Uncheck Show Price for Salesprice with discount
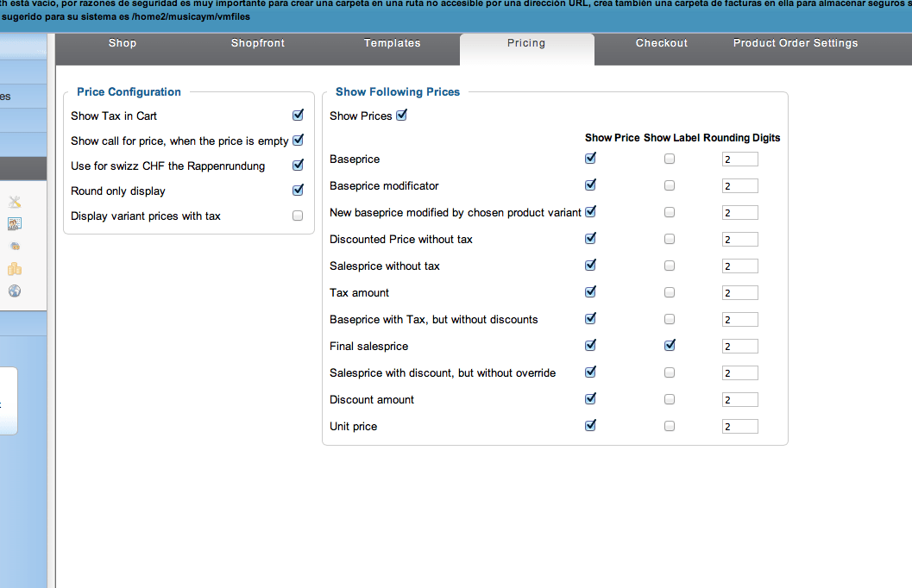This screenshot has width=912, height=588. click(590, 372)
